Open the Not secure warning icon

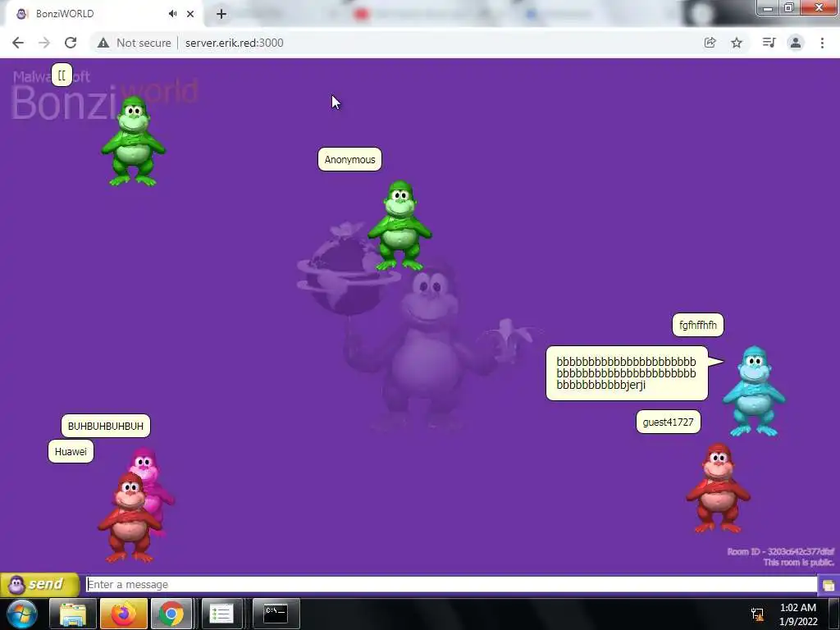(103, 43)
